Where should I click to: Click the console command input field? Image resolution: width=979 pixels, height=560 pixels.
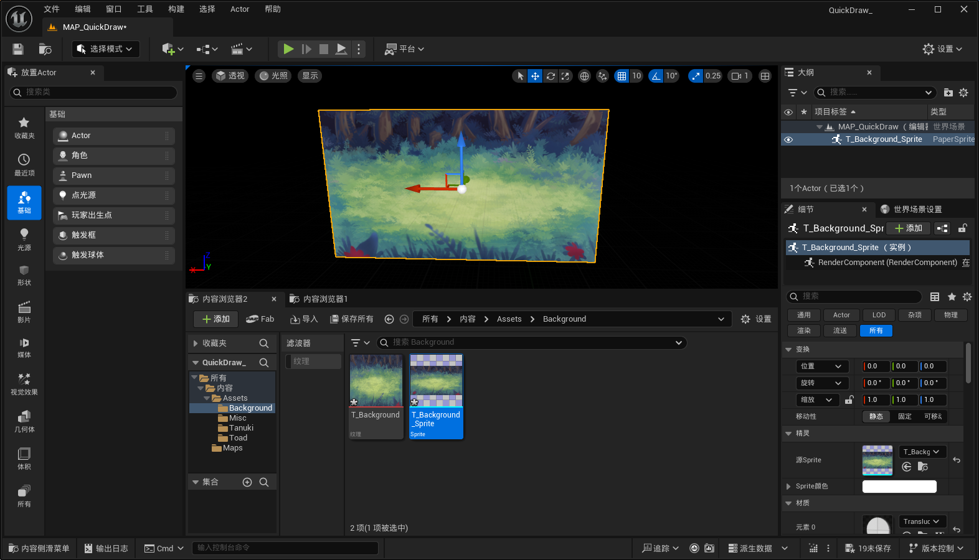(285, 548)
